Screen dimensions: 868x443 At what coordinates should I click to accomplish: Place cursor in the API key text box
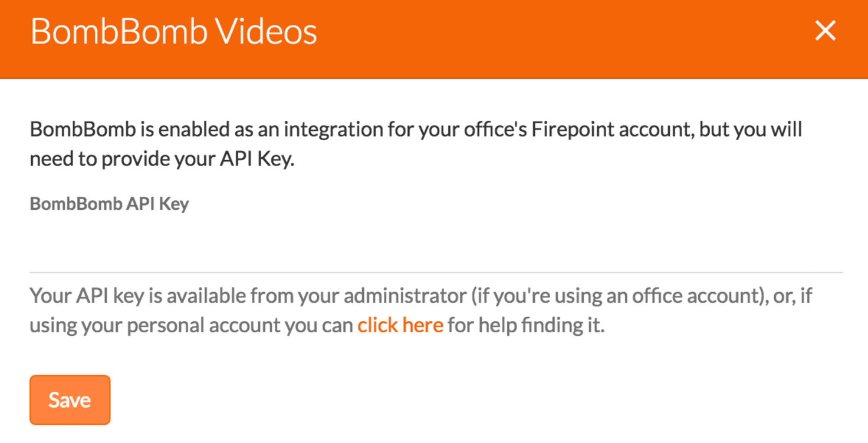click(x=436, y=247)
